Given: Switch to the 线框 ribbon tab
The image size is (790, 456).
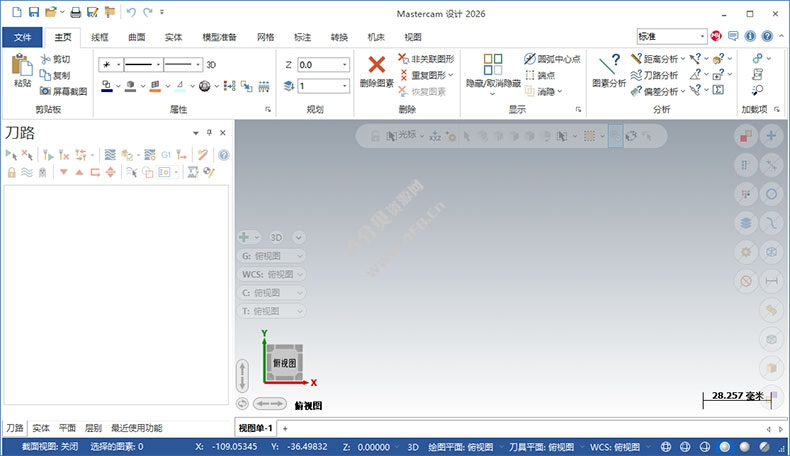Looking at the screenshot, I should 100,37.
